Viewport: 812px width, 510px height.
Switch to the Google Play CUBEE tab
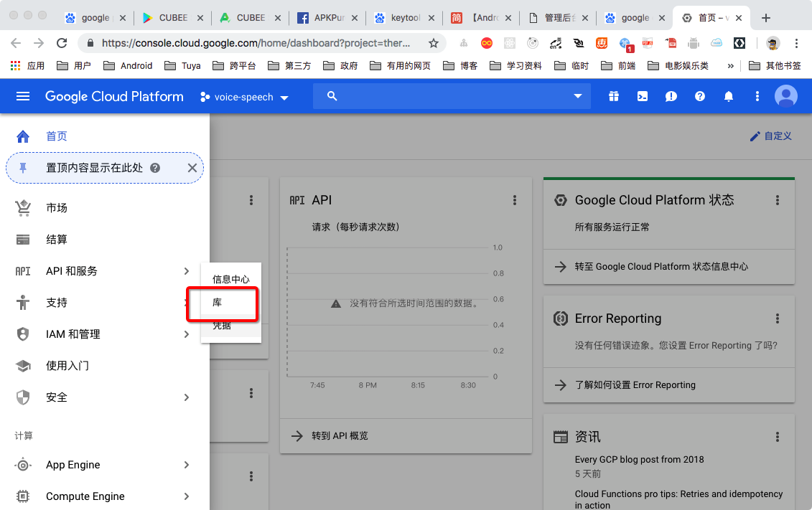point(172,18)
